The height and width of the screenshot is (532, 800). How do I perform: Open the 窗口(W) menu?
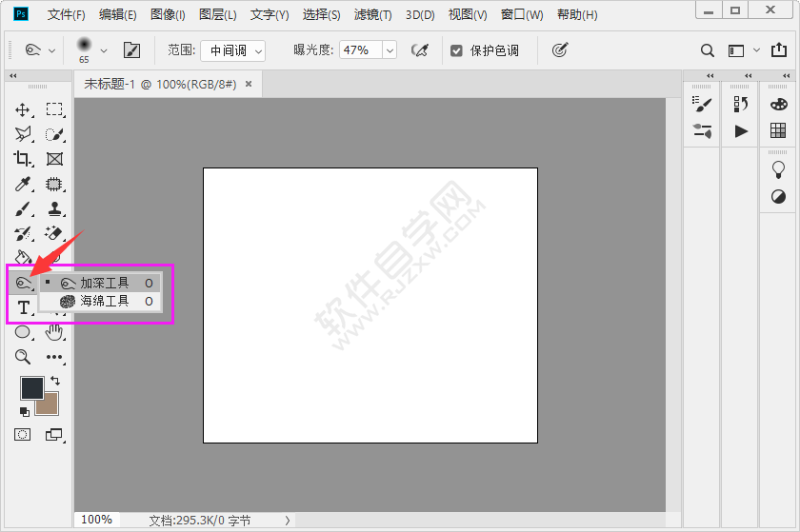tap(522, 15)
